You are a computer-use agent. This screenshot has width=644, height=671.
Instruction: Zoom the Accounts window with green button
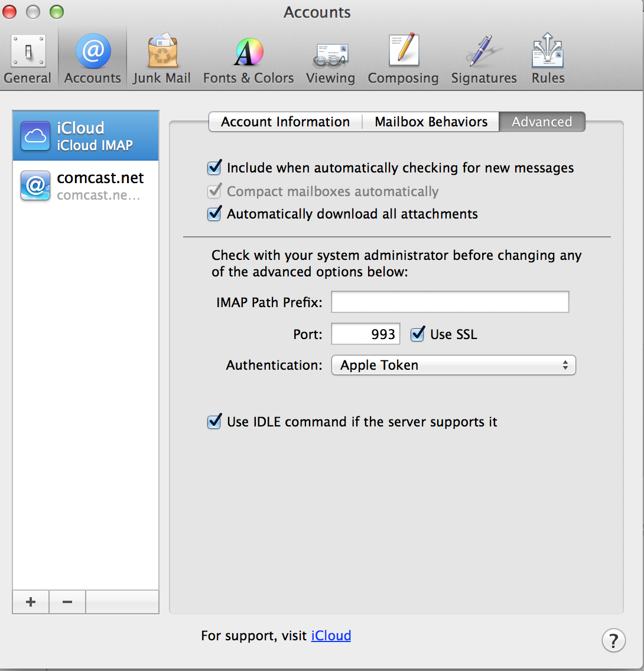click(x=57, y=12)
